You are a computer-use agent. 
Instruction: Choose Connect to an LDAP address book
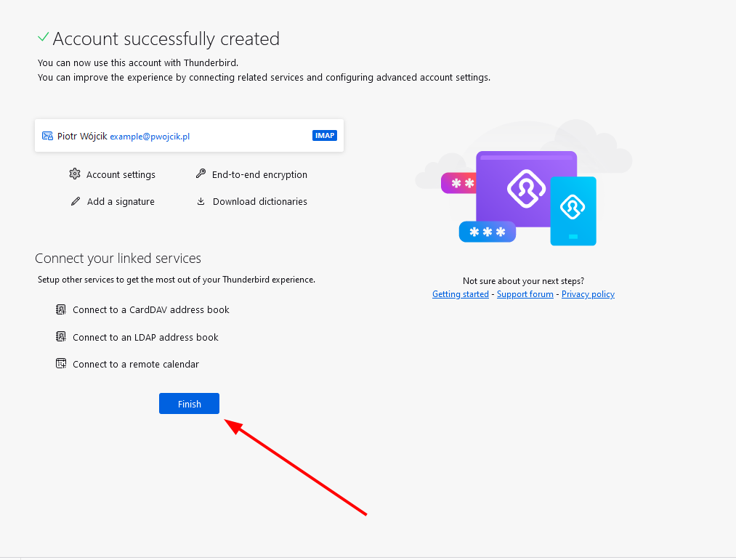(145, 337)
